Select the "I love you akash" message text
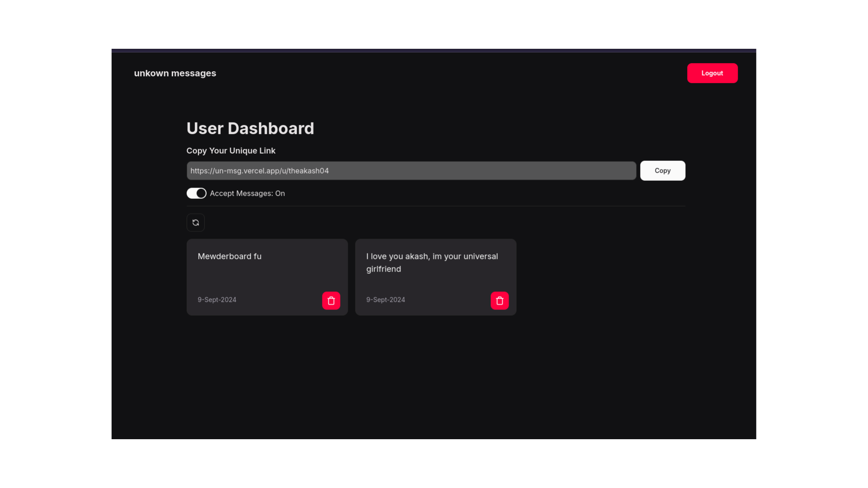 432,263
